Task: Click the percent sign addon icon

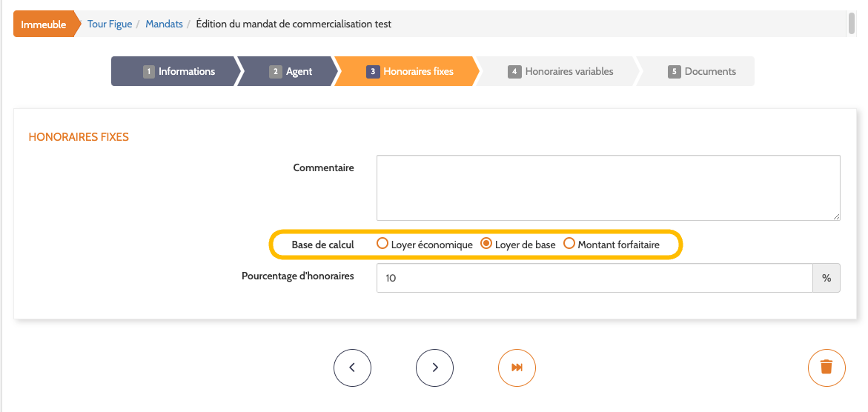Action: [x=826, y=279]
